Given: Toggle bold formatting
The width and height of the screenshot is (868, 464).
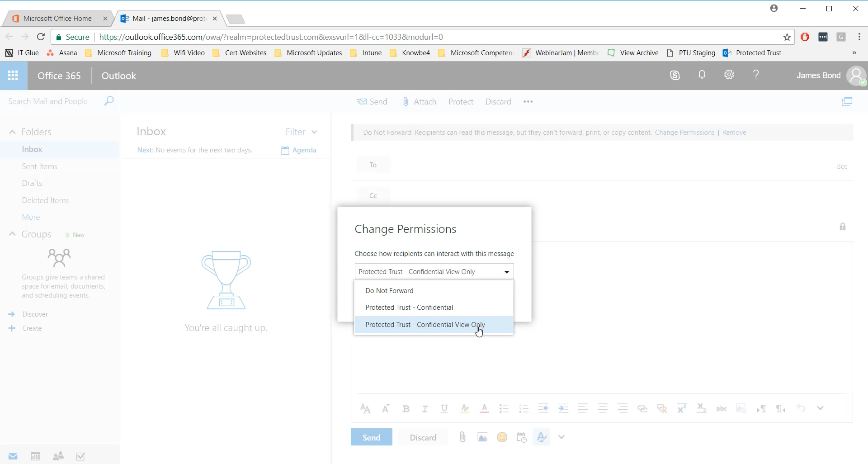Looking at the screenshot, I should (x=406, y=409).
